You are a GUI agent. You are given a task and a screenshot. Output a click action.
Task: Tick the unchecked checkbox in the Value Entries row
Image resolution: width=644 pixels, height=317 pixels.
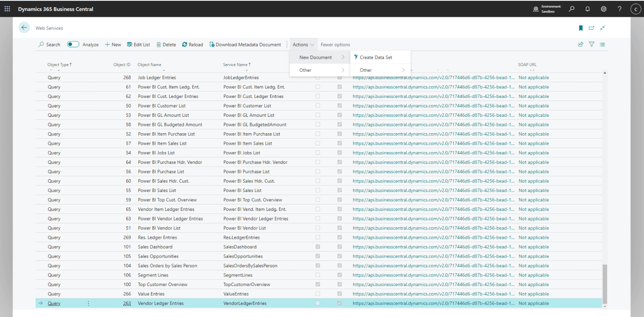tap(318, 294)
